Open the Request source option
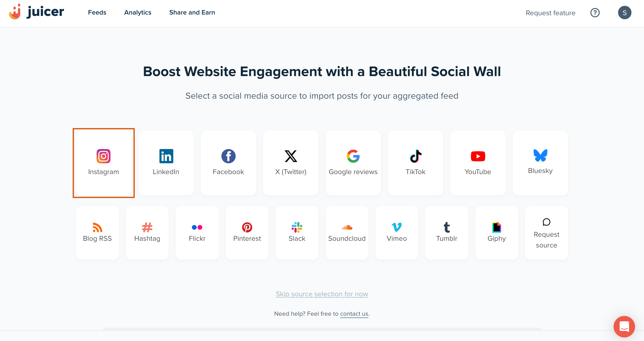 tap(546, 233)
